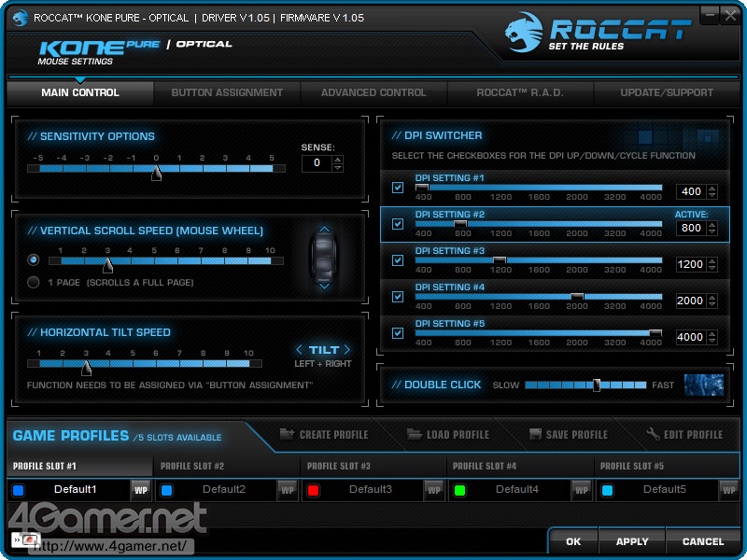Viewport: 747px width, 560px height.
Task: Click mouse wheel scroll up arrow
Action: pos(324,230)
